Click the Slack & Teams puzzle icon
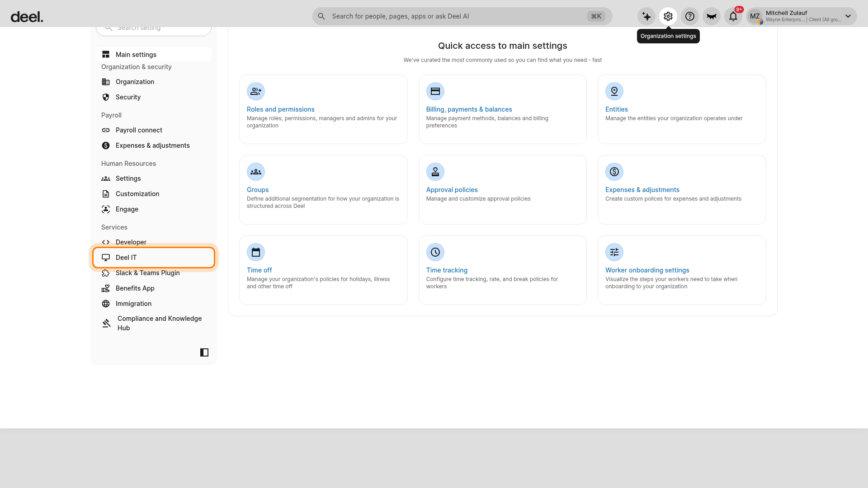The width and height of the screenshot is (868, 488). 106,273
